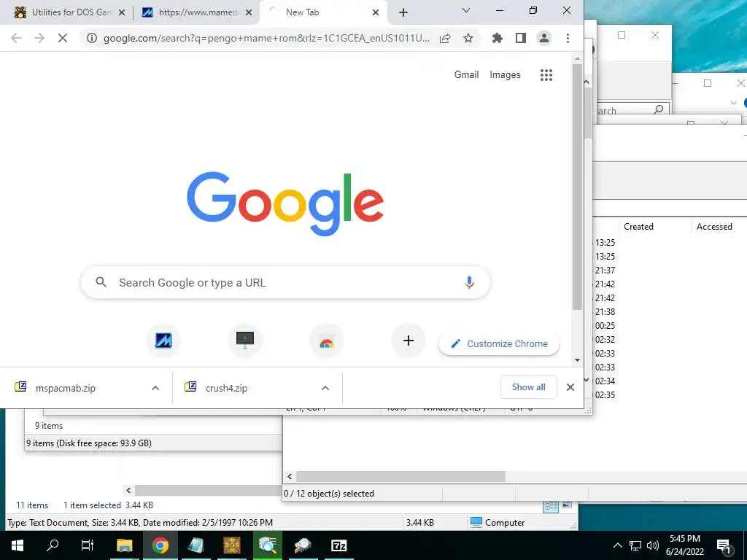The image size is (747, 560).
Task: Open DOS app taskbar icon
Action: click(232, 545)
